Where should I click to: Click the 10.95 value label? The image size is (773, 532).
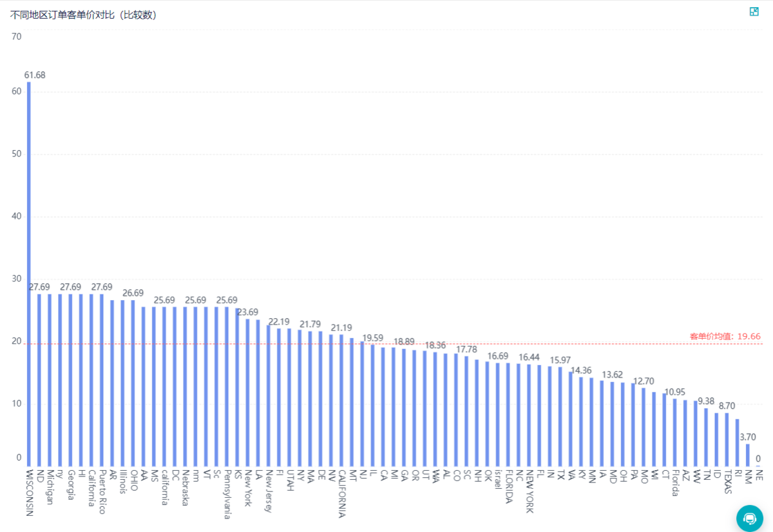tap(674, 392)
